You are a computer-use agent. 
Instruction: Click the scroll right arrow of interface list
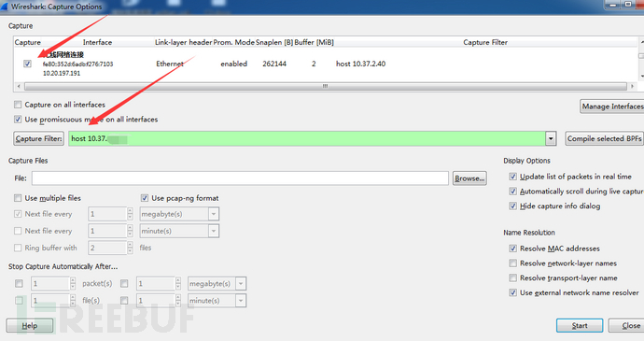coord(632,86)
